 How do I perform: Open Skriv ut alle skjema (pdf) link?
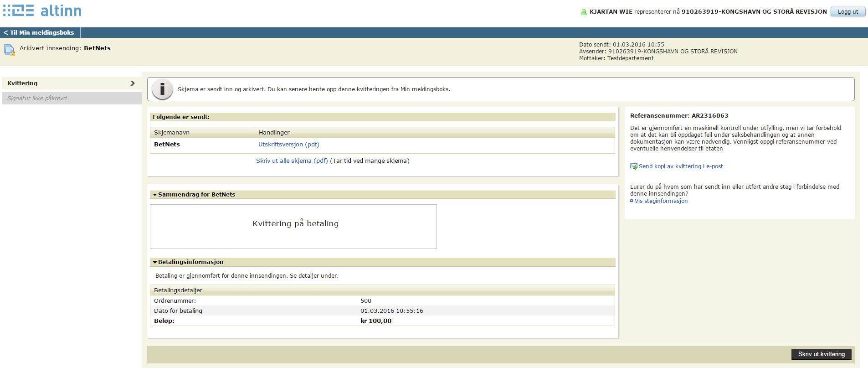pos(292,161)
